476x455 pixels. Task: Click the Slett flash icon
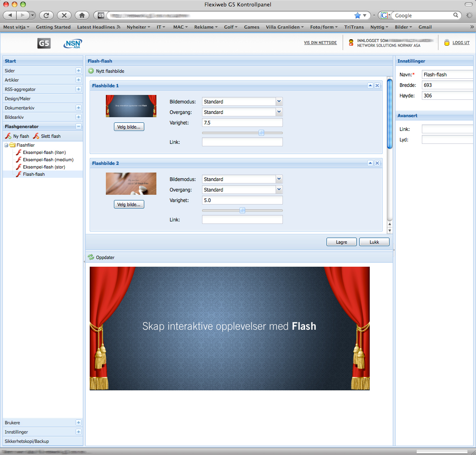pos(36,136)
